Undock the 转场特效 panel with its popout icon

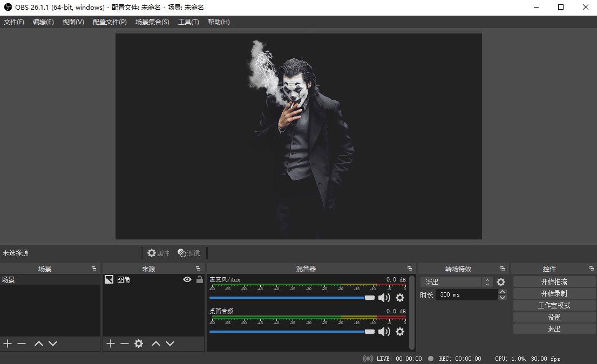pos(503,269)
